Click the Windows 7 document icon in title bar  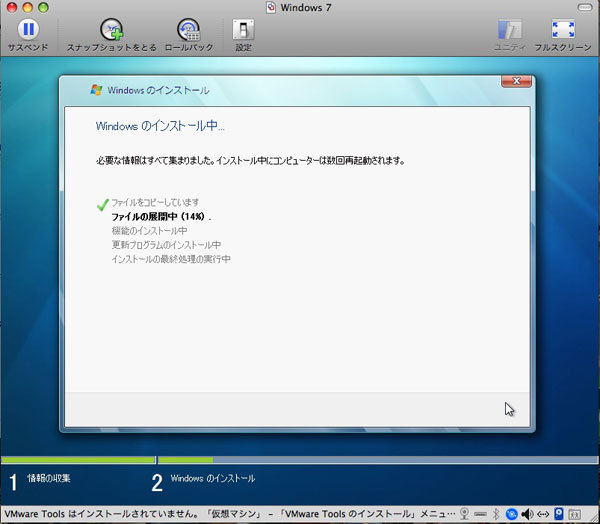tap(272, 8)
